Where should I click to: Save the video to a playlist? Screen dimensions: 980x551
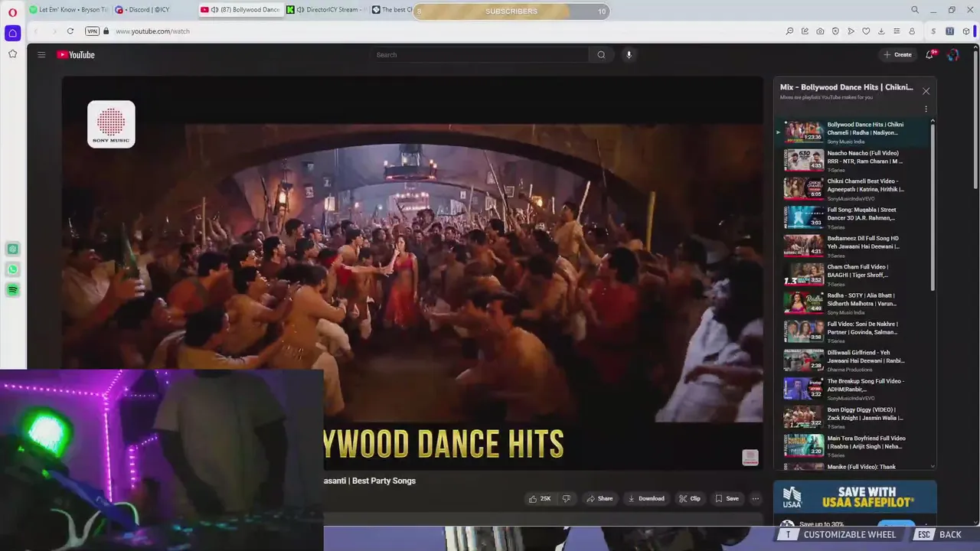pos(727,498)
